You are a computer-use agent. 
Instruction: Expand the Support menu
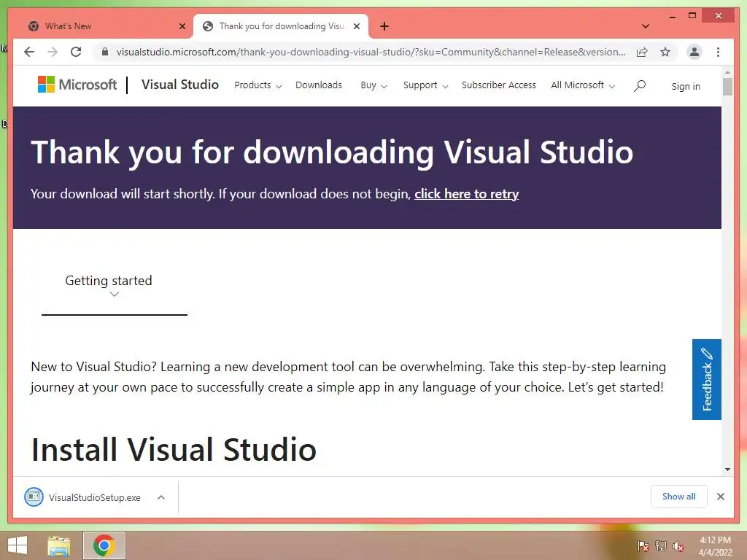pyautogui.click(x=425, y=85)
